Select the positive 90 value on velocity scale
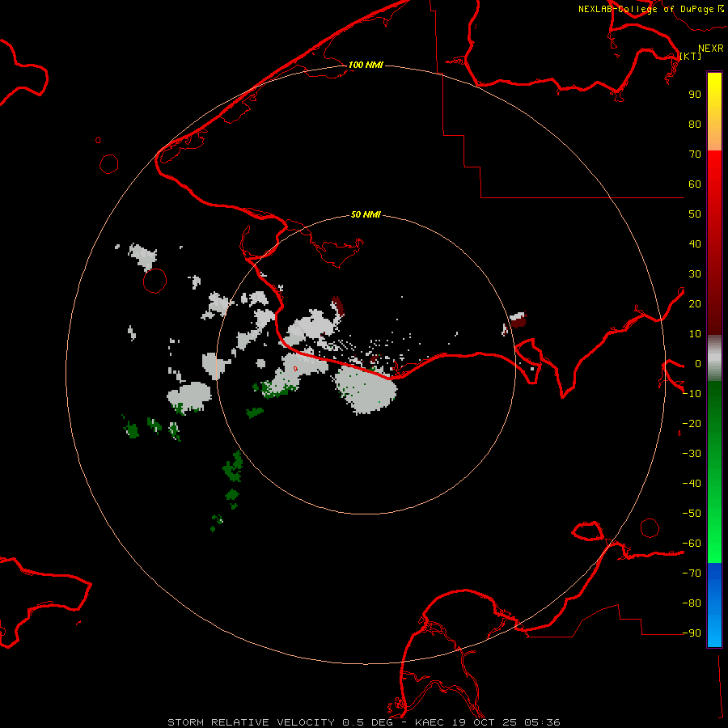This screenshot has height=728, width=728. (695, 95)
